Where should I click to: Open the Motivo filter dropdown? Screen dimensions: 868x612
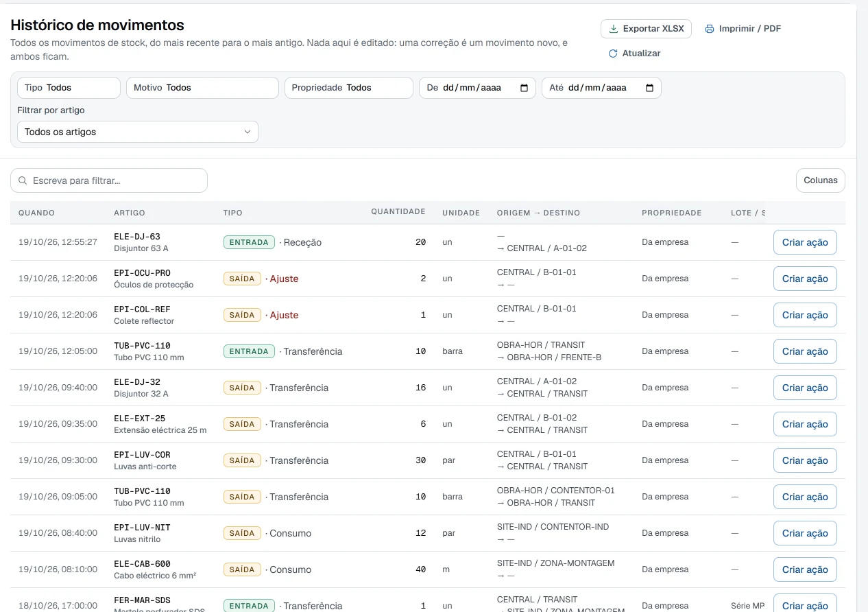click(x=202, y=88)
